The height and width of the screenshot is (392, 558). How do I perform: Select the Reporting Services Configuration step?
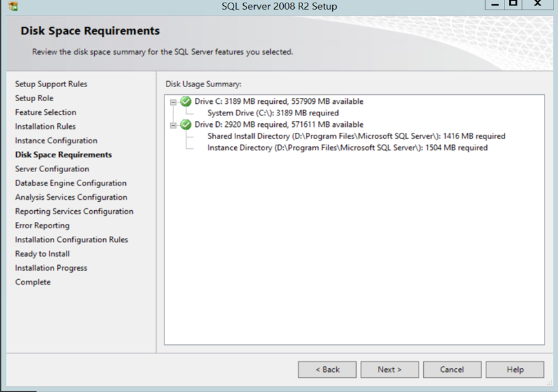[x=74, y=211]
